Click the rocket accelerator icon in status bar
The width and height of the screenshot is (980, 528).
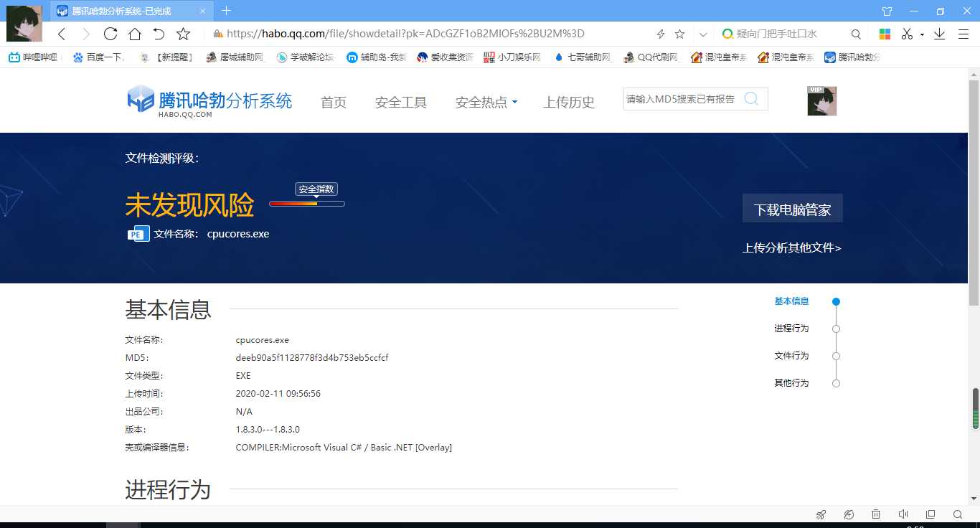[821, 514]
